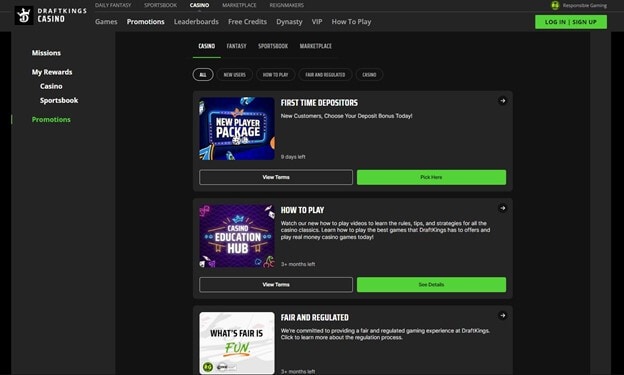Switch to the Sportsbook promotions tab
Image resolution: width=624 pixels, height=375 pixels.
[x=273, y=46]
